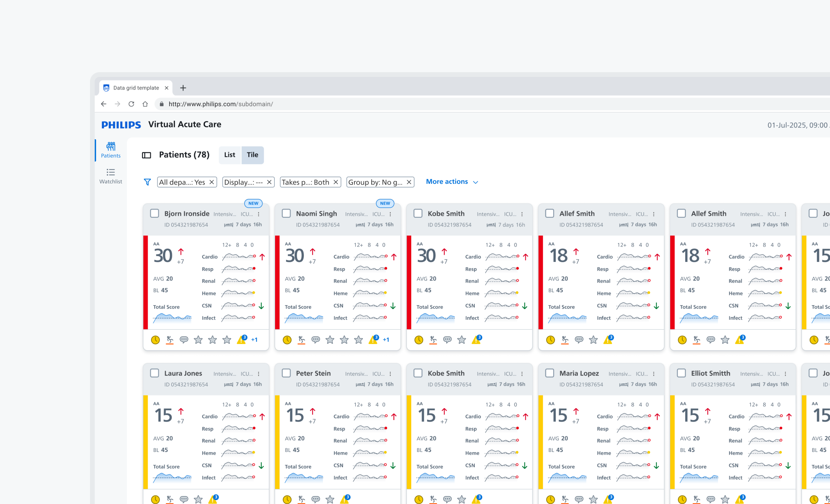The image size is (830, 504).
Task: Select the Tile view tab
Action: [x=252, y=155]
